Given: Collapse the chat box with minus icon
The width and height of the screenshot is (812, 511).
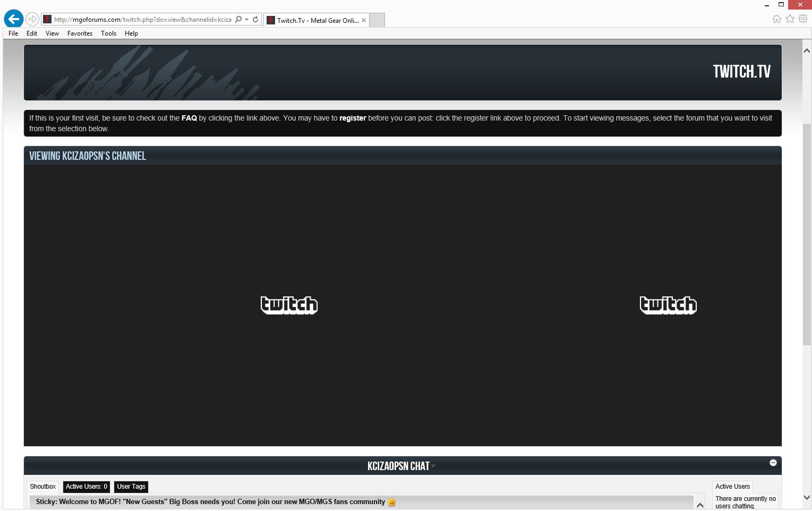Looking at the screenshot, I should (773, 463).
